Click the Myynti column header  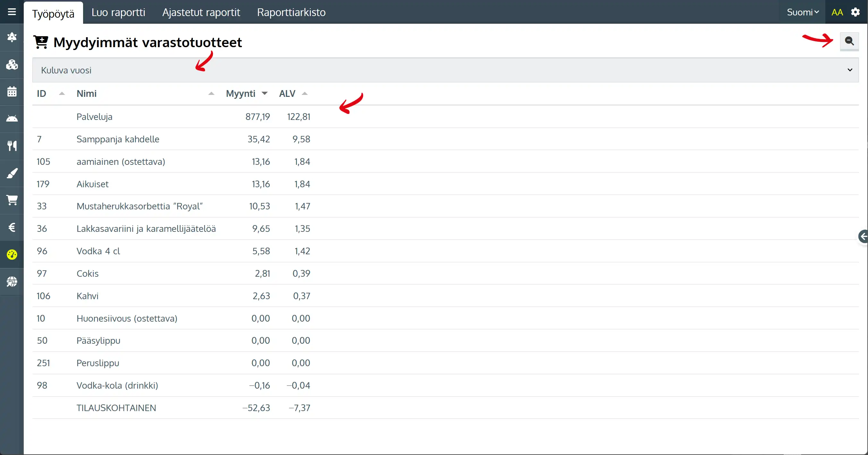pyautogui.click(x=241, y=94)
